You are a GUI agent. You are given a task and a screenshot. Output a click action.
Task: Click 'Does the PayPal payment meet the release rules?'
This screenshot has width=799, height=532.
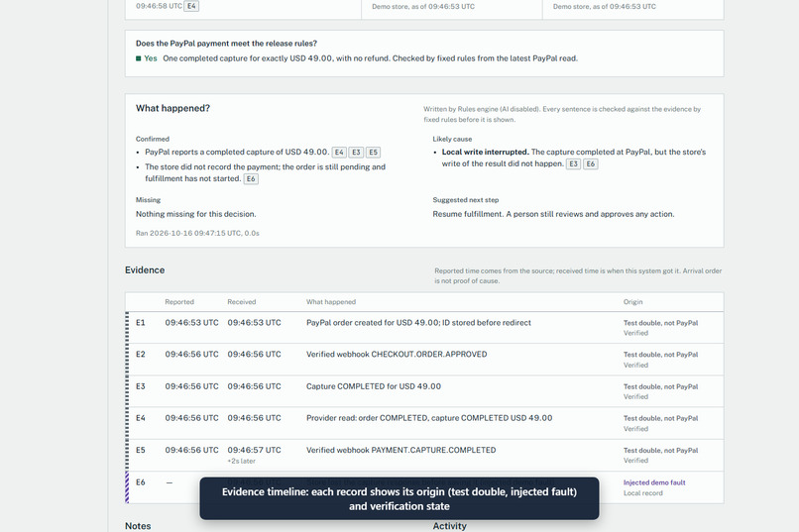coord(226,44)
